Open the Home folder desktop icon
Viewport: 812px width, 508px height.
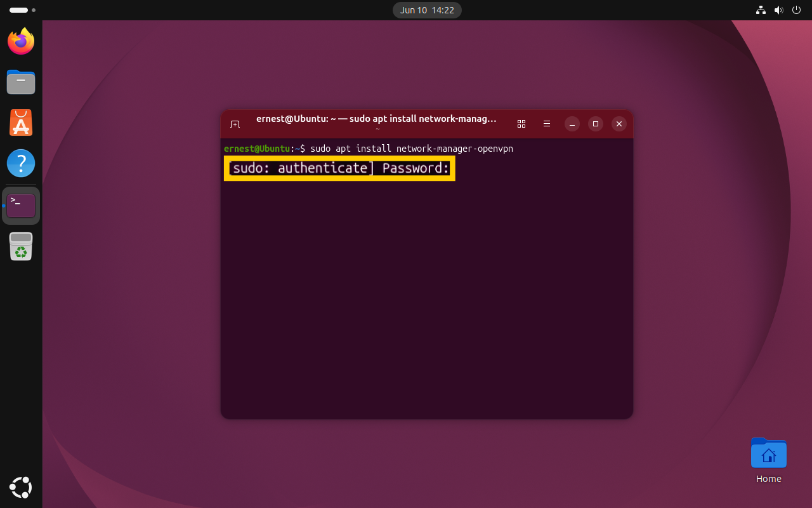pyautogui.click(x=769, y=460)
